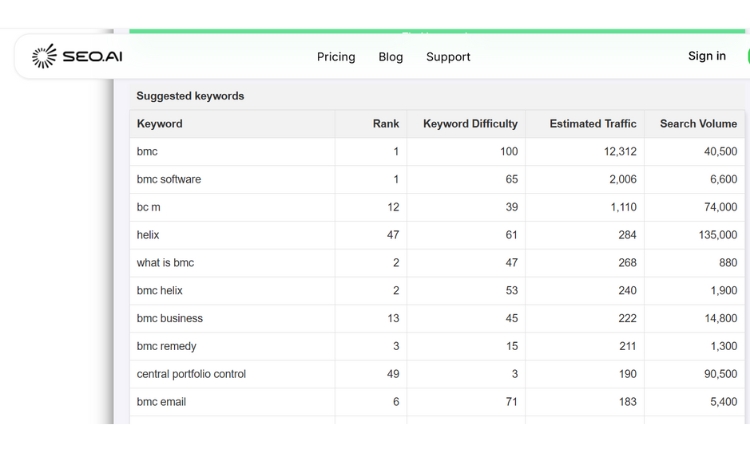The width and height of the screenshot is (750, 450).
Task: Select the 'bmc helix' keyword
Action: pos(159,290)
